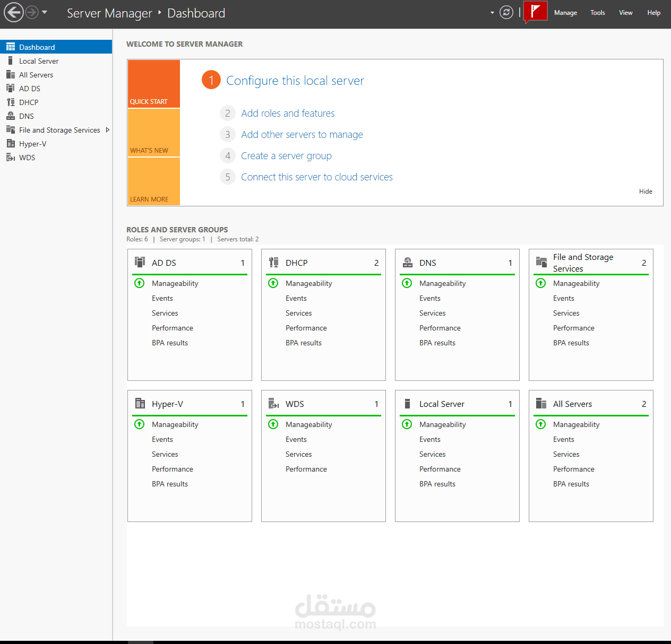Image resolution: width=671 pixels, height=644 pixels.
Task: Click the DHCP tile title text
Action: tap(297, 263)
